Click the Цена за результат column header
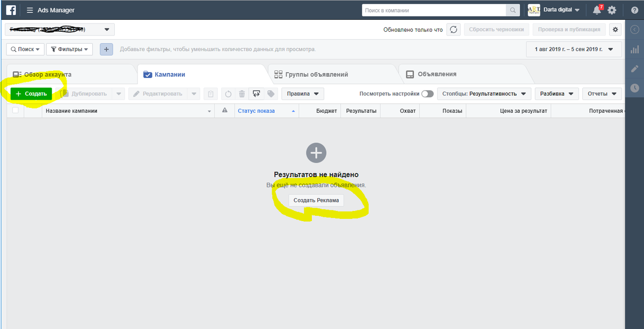Screen dimensions: 644x329 coord(508,111)
